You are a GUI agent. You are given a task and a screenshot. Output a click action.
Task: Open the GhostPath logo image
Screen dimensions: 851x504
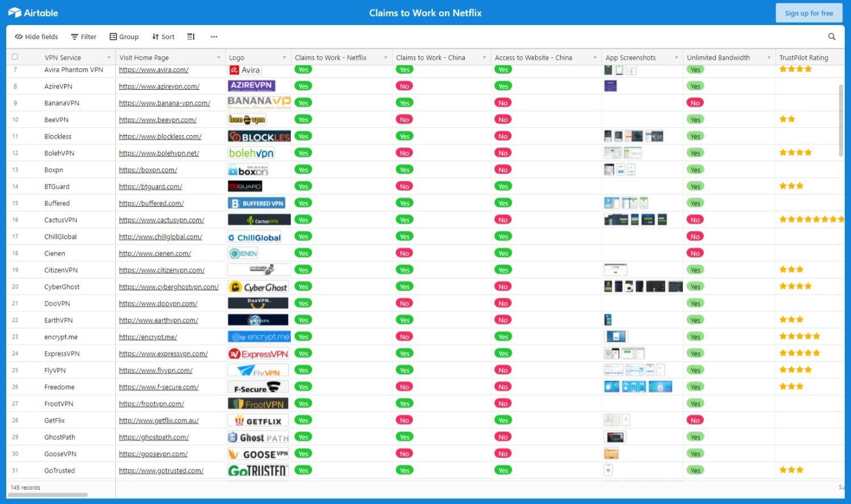pyautogui.click(x=258, y=438)
